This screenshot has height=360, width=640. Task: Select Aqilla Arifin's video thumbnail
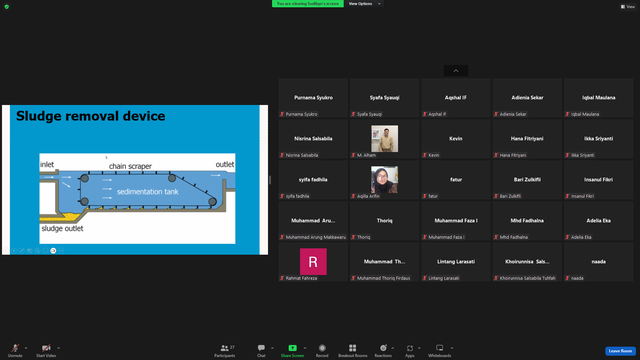point(384,180)
